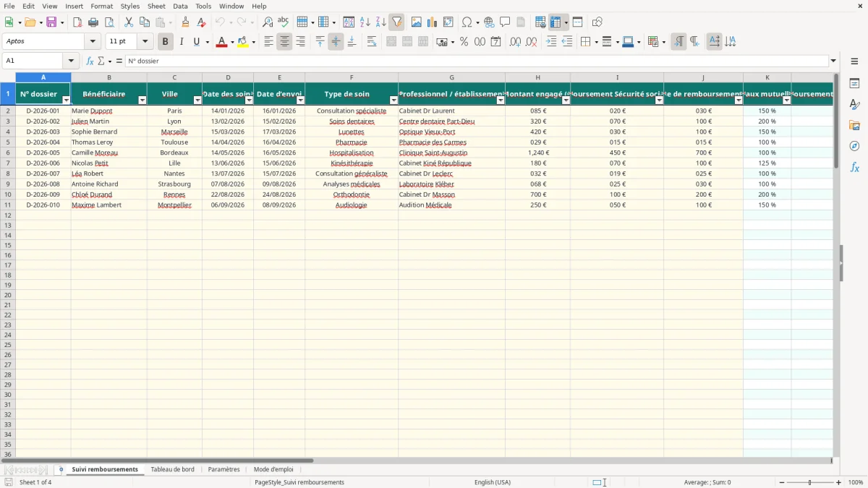This screenshot has width=868, height=488.
Task: Click the Print icon
Action: click(x=93, y=22)
